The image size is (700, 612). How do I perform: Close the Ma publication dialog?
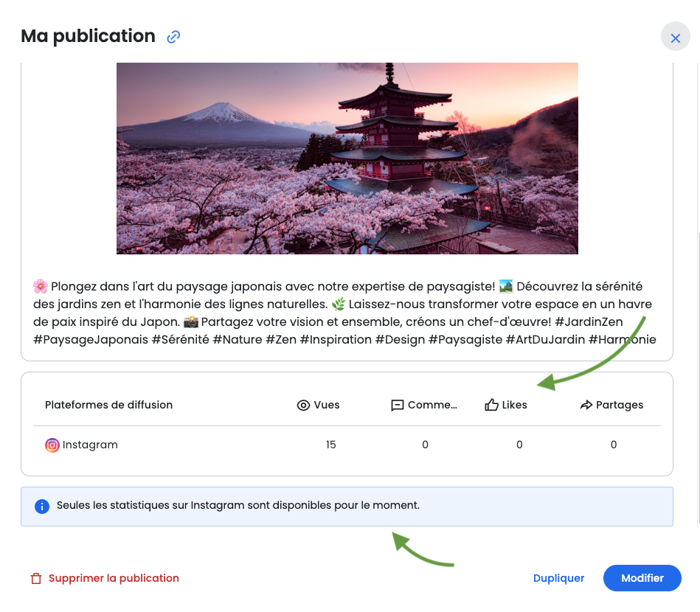click(x=675, y=38)
